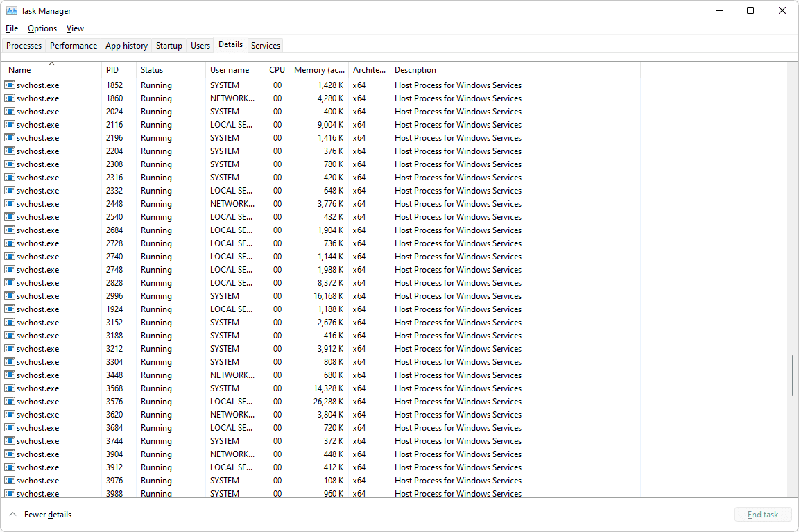Click the PID value 3912
799x532 pixels.
point(114,467)
